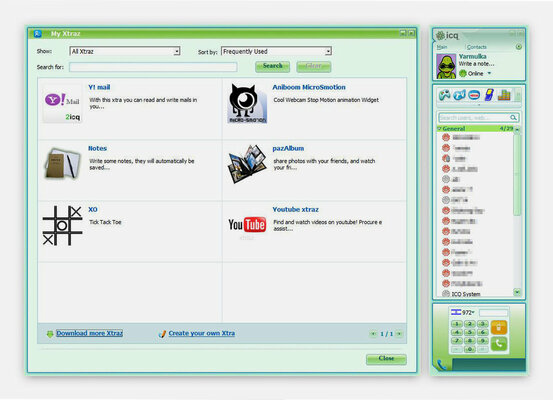Click the games controller icon in ICQ toolbar
Screen dimensions: 553x400
(444, 95)
